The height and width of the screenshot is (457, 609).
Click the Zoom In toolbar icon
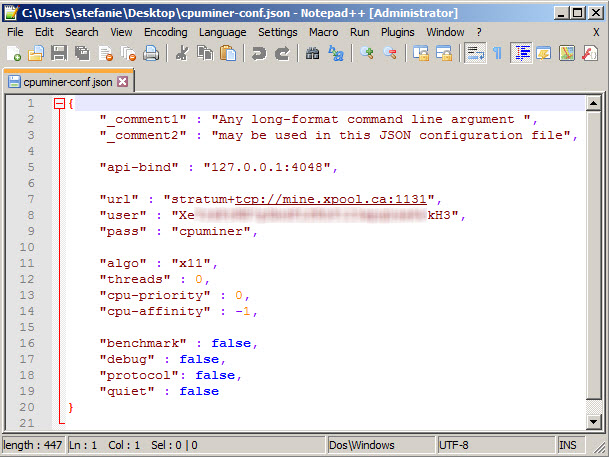(x=367, y=53)
